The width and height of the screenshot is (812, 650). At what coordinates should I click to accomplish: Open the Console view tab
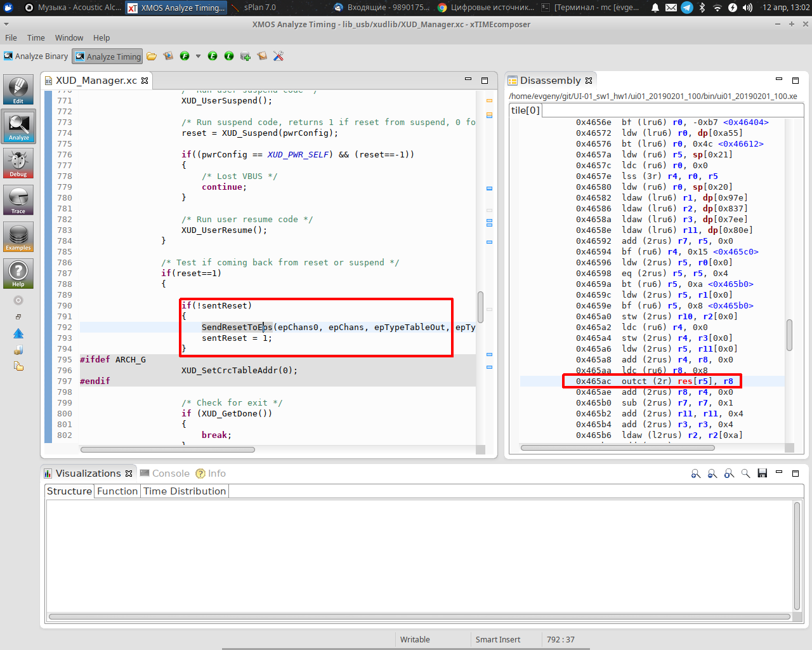[165, 474]
